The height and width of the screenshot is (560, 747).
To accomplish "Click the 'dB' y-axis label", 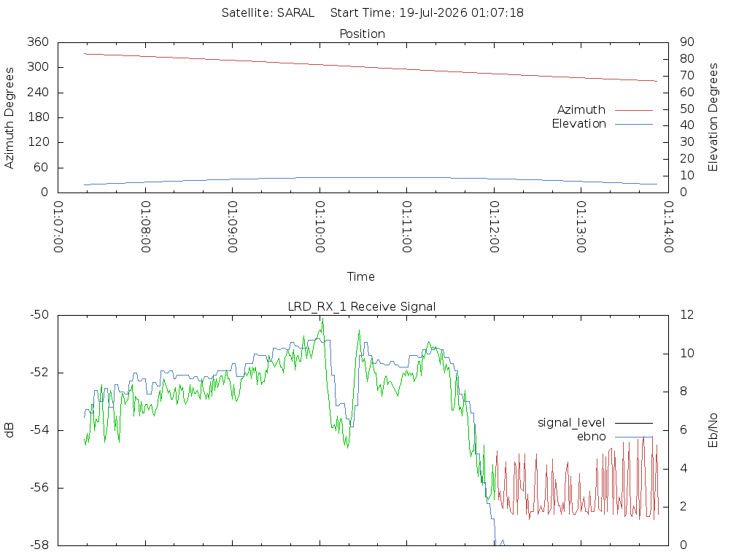I will click(x=9, y=429).
